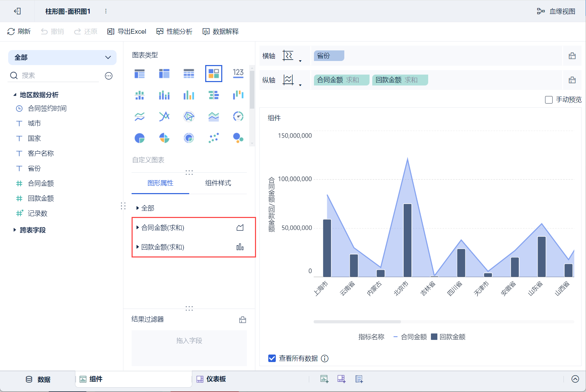This screenshot has width=586, height=392.
Task: Choose the comparison bar chart type
Action: pyautogui.click(x=214, y=95)
